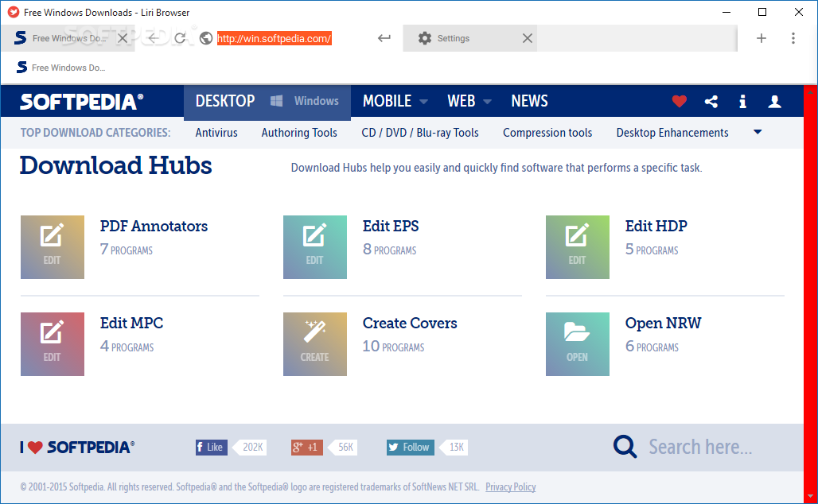Image resolution: width=818 pixels, height=504 pixels.
Task: Click the Search here field
Action: 700,448
